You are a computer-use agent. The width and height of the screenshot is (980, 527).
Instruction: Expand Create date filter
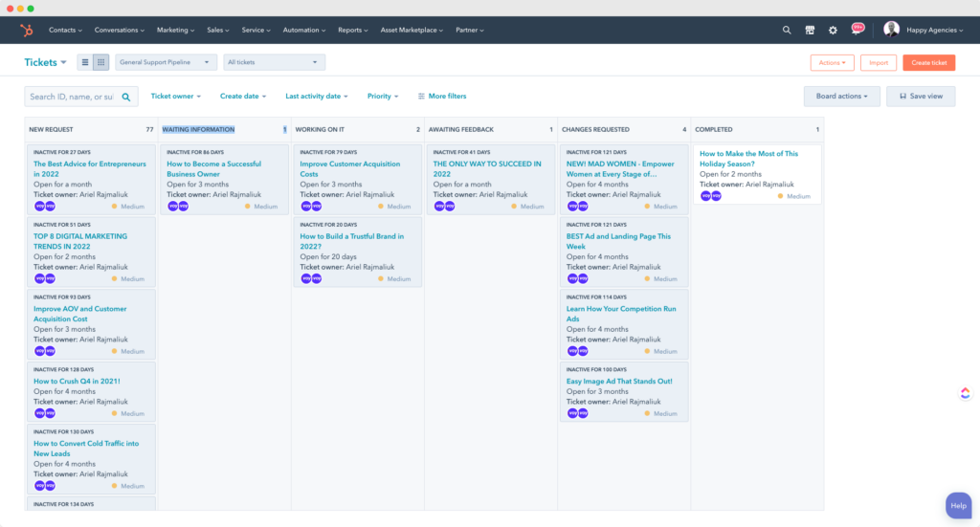[243, 97]
